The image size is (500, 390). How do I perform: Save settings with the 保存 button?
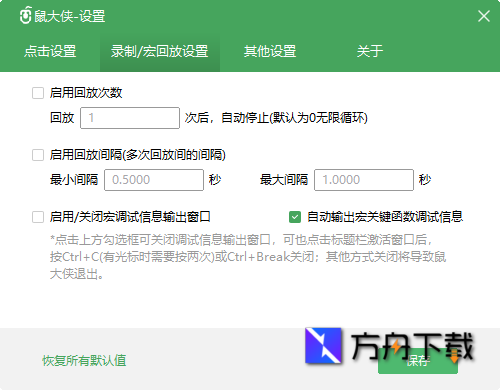coord(418,361)
